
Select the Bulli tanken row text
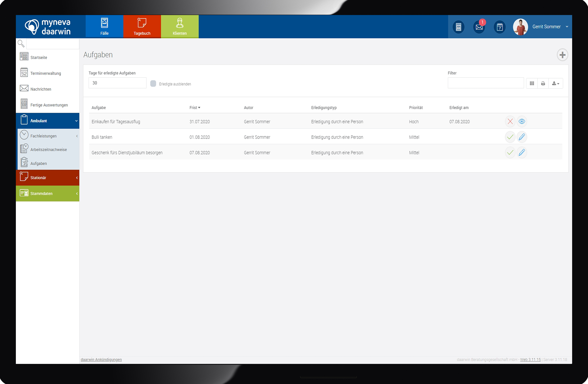pos(102,137)
